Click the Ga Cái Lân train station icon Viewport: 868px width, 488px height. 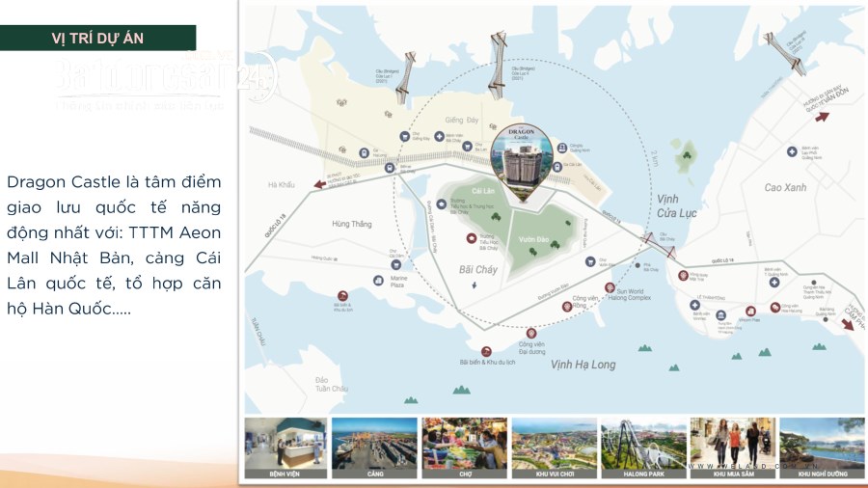(557, 167)
